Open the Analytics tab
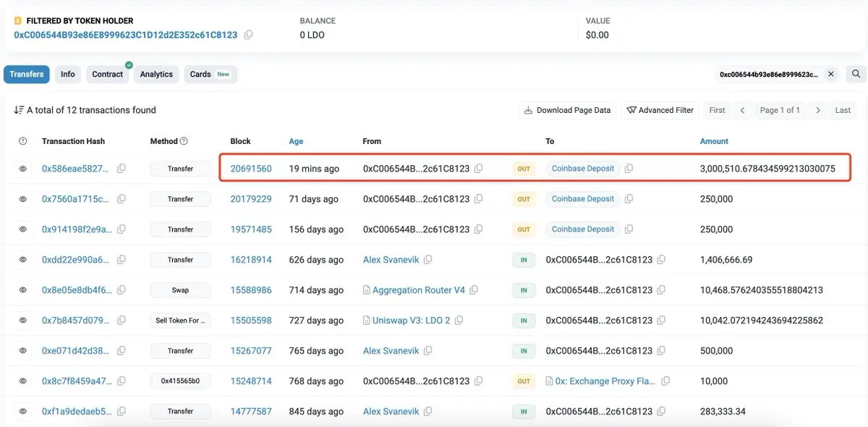The height and width of the screenshot is (427, 868). pos(156,74)
